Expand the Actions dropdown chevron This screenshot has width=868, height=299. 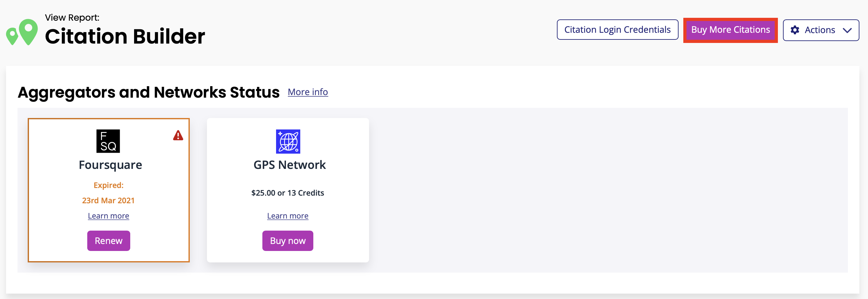pyautogui.click(x=847, y=30)
